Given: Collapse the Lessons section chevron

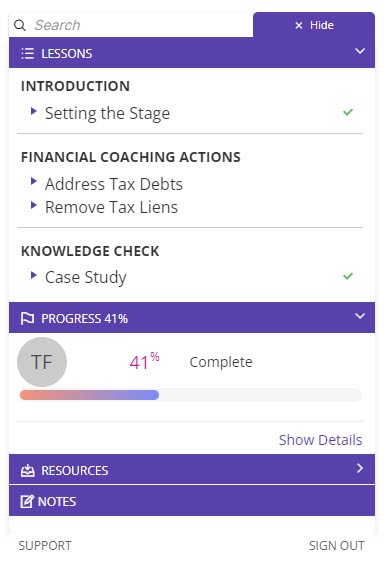Looking at the screenshot, I should (x=360, y=51).
